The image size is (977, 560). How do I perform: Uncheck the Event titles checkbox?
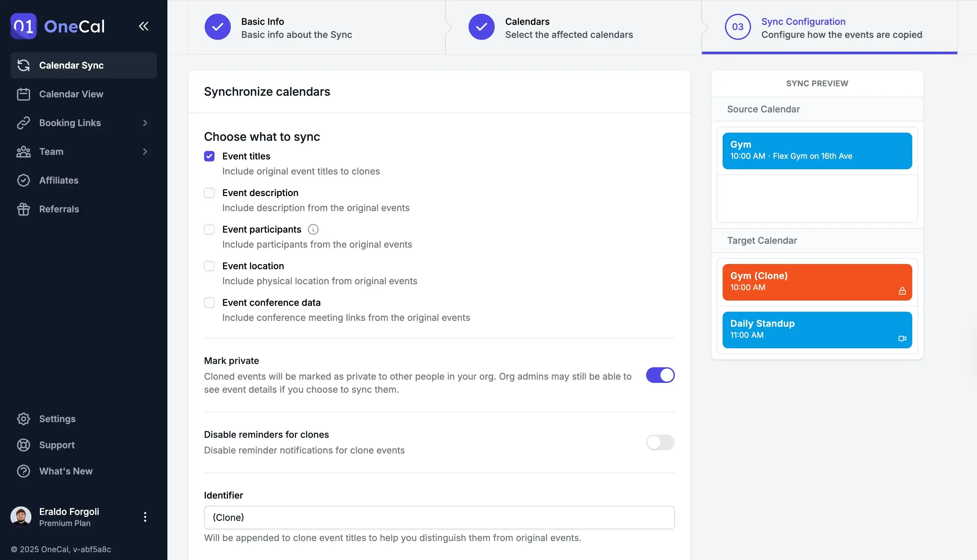209,156
